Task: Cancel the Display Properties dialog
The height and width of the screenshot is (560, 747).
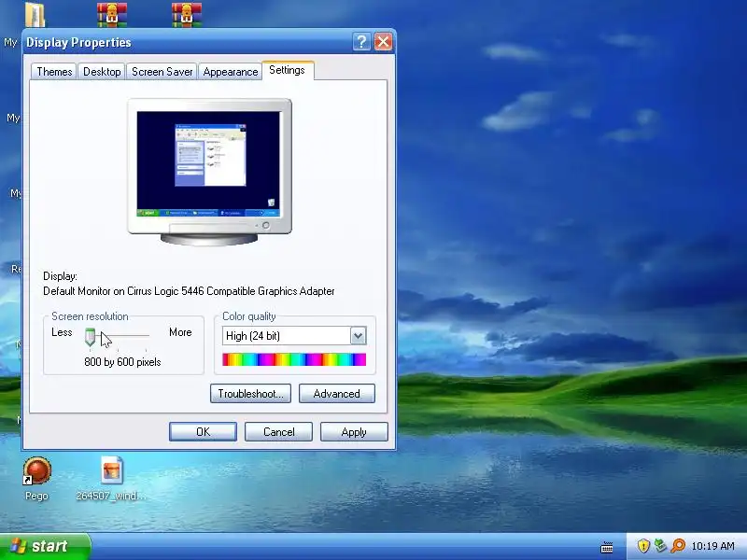Action: tap(278, 432)
